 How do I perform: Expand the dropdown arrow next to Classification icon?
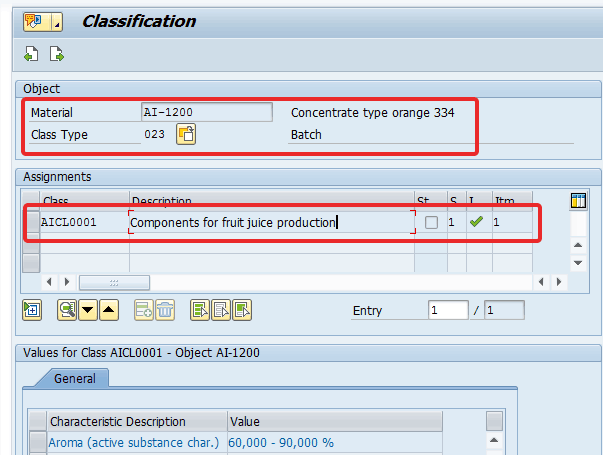point(55,22)
